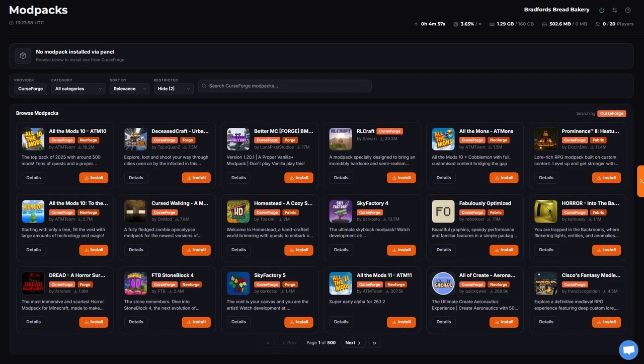The width and height of the screenshot is (644, 364).
Task: Open the live chat bubble icon
Action: coord(628,350)
